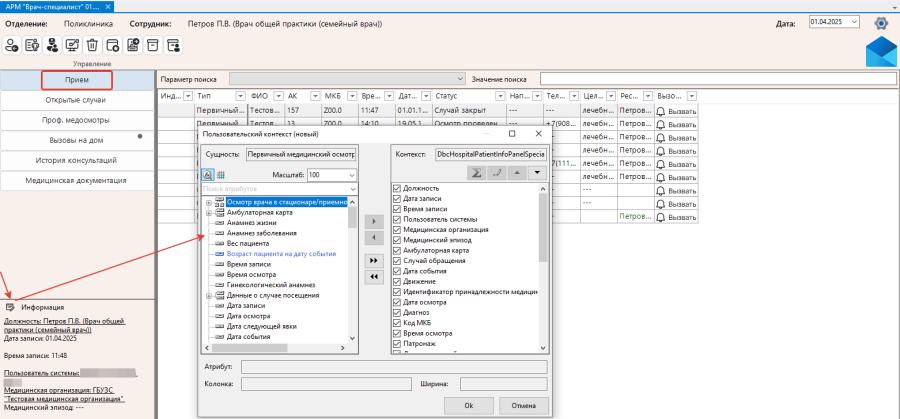Viewport: 900px width, 419px height.
Task: Uncheck Время записи checkbox in context list
Action: click(397, 209)
